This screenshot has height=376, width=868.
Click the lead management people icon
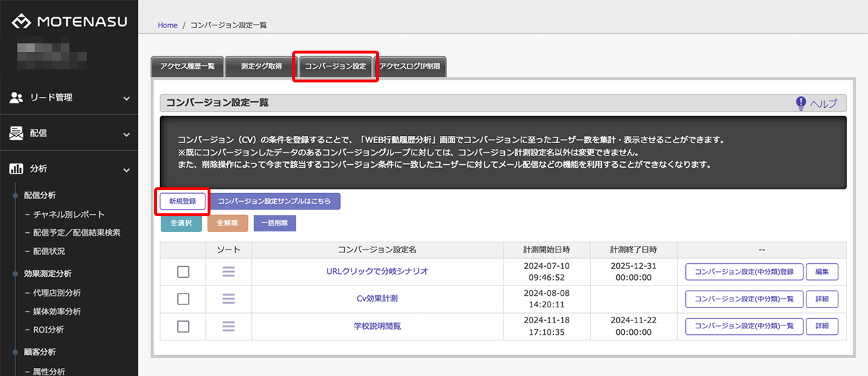click(16, 98)
